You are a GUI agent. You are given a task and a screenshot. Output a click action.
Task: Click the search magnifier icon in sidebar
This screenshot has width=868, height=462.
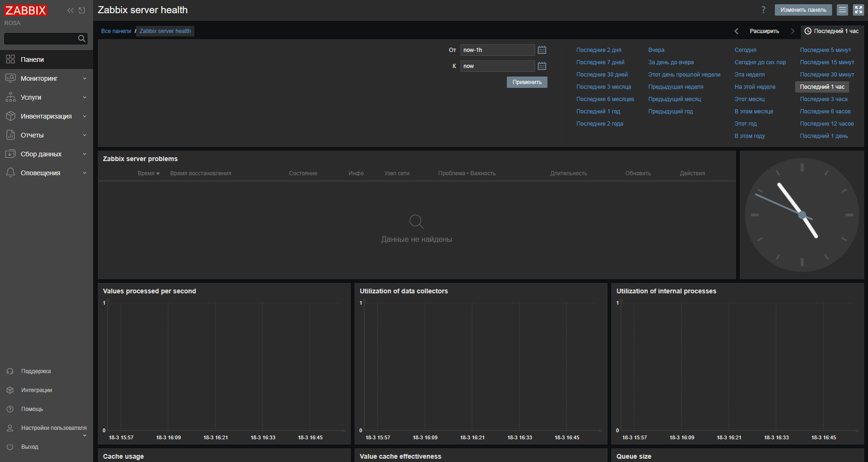(81, 39)
